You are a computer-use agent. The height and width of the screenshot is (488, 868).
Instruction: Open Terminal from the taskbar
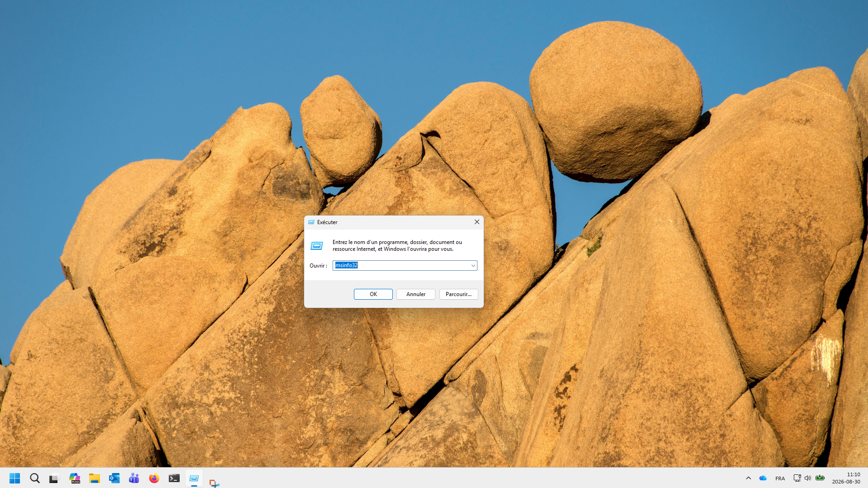tap(174, 478)
